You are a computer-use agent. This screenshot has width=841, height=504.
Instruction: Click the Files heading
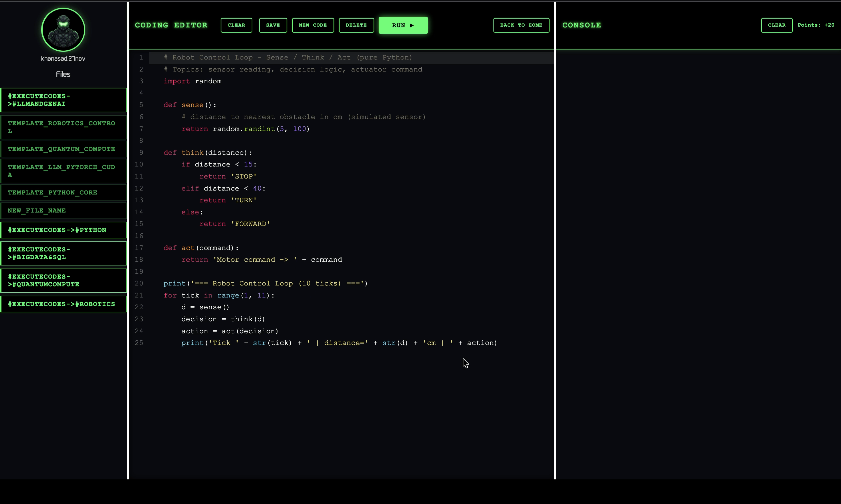pos(63,74)
